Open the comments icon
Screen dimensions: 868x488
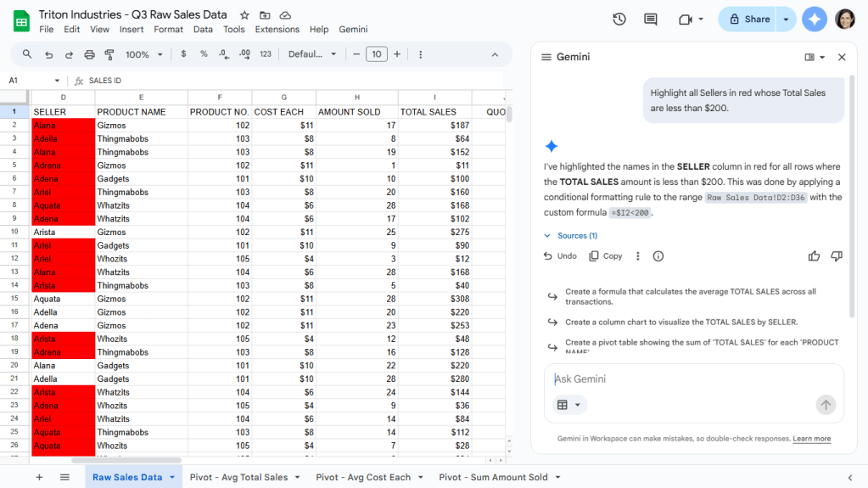[651, 20]
